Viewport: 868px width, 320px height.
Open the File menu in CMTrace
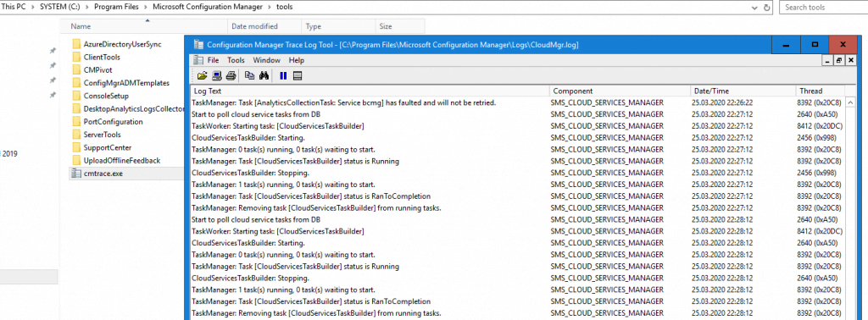(213, 60)
